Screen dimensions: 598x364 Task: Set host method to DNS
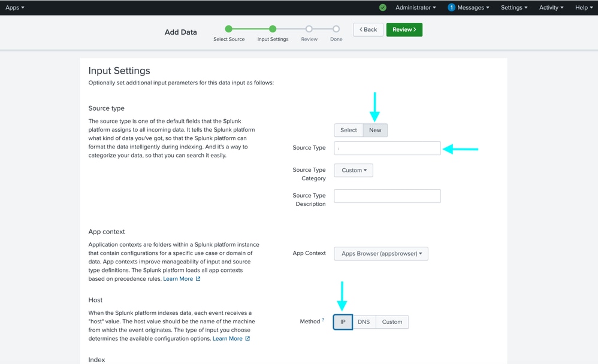pyautogui.click(x=364, y=322)
